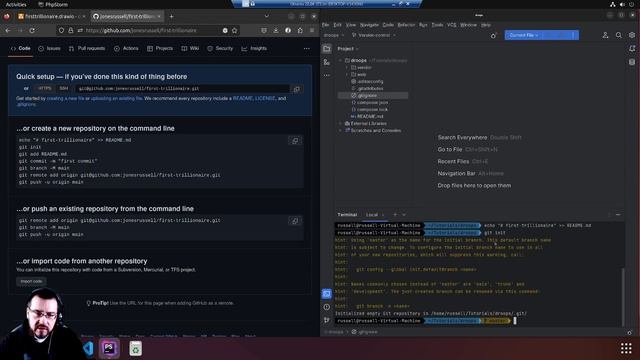Click the Import code button

coord(31,281)
